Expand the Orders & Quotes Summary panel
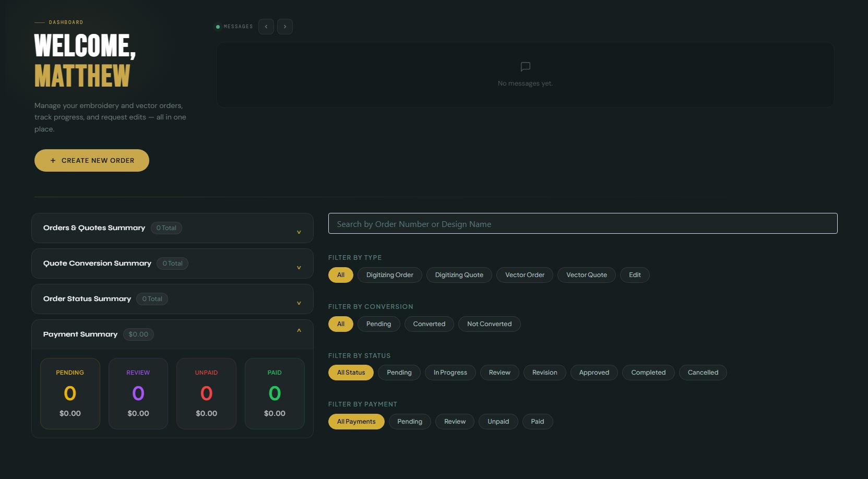 (299, 232)
